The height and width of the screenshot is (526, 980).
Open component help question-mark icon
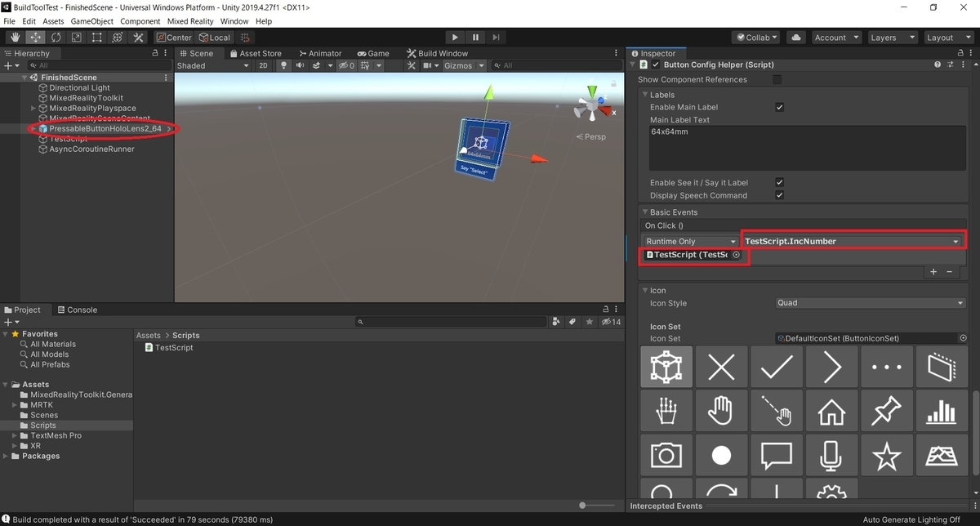[938, 65]
